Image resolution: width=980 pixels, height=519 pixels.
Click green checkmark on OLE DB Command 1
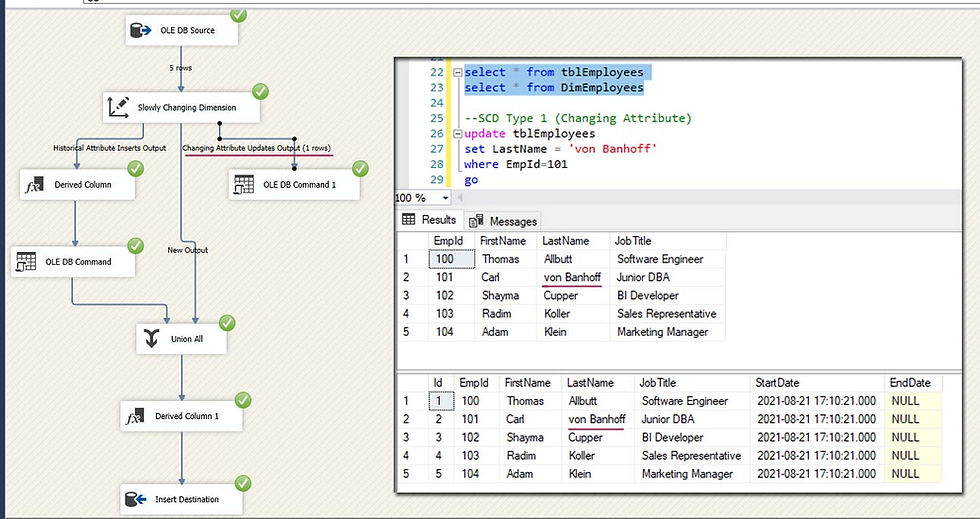[360, 168]
